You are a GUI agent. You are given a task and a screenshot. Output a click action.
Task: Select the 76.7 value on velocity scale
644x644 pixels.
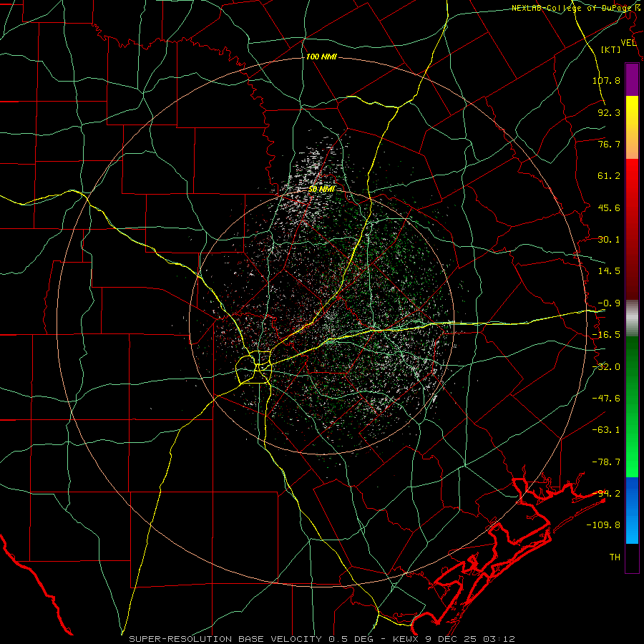pos(609,144)
